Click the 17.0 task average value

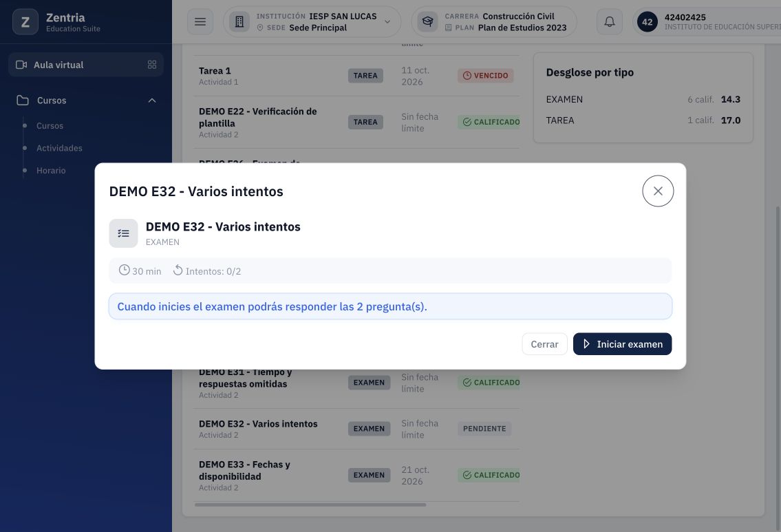point(731,120)
